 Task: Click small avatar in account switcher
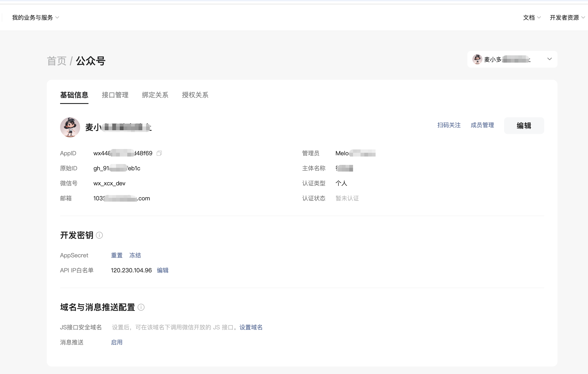click(477, 59)
